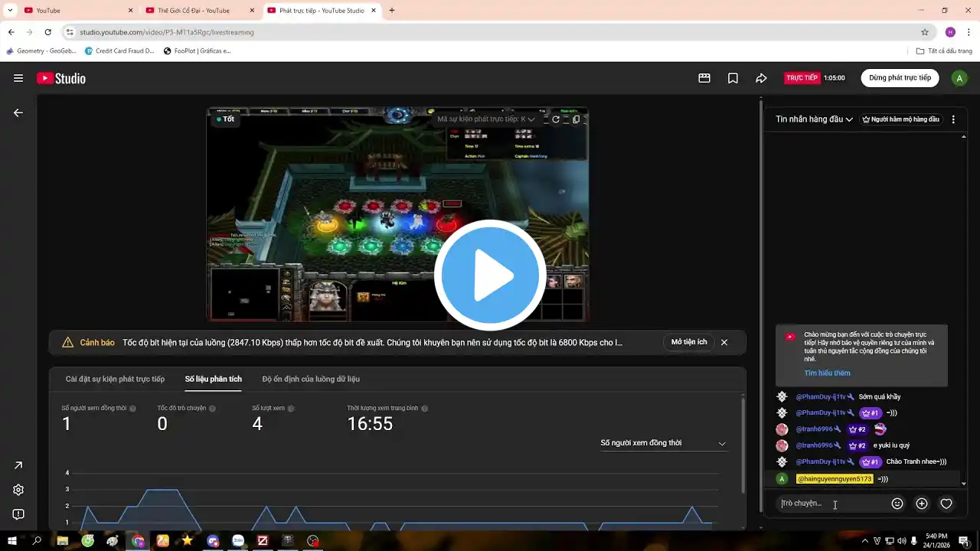
Task: Click the YouTube Studio logo
Action: (x=61, y=78)
